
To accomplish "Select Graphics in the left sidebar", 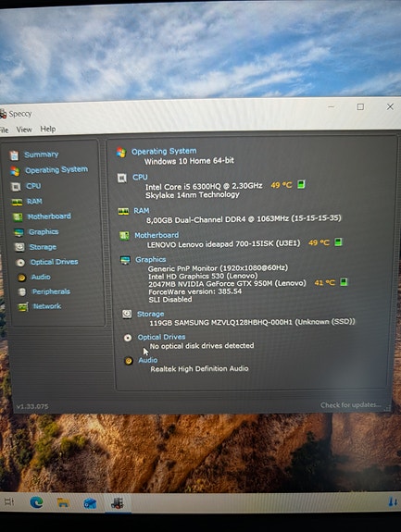I will pyautogui.click(x=44, y=231).
